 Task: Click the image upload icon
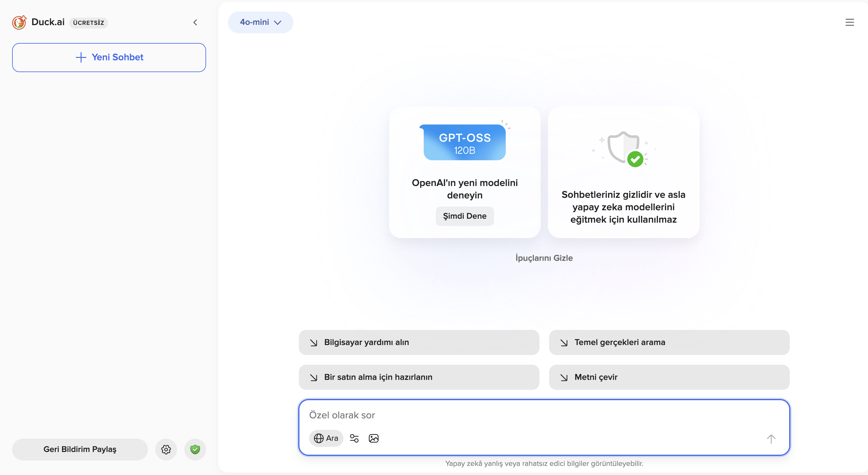coord(373,438)
